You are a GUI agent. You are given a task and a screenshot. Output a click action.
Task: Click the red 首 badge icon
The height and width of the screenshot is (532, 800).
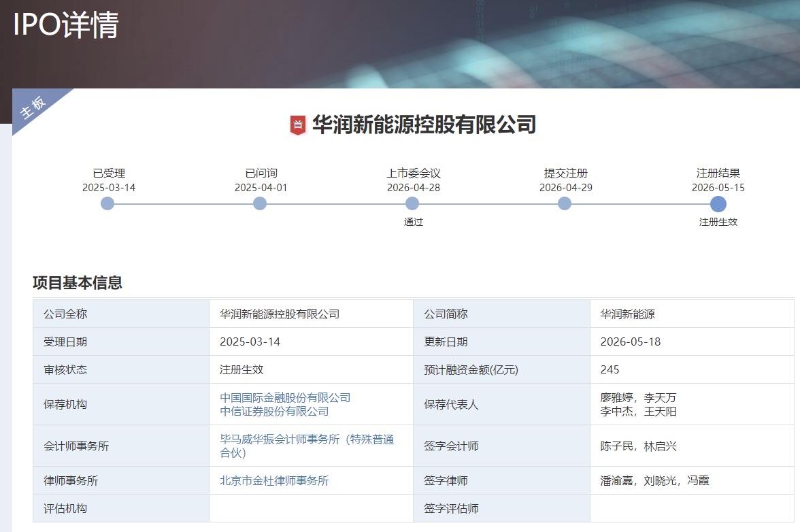click(298, 125)
